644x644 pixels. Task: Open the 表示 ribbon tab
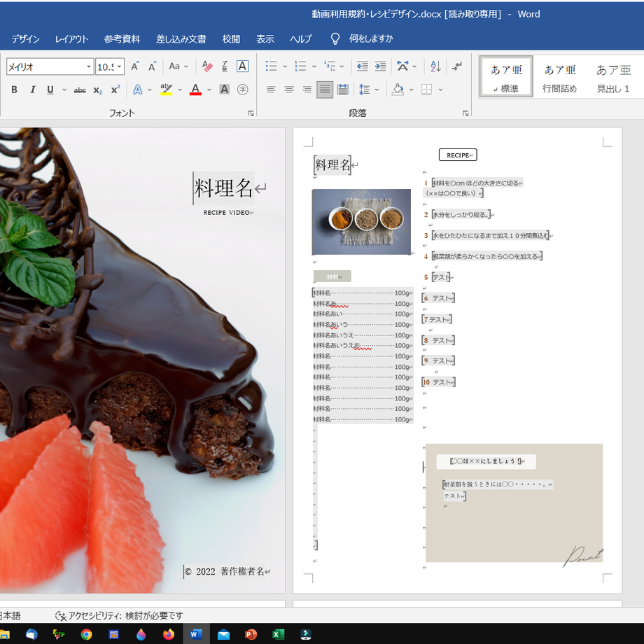coord(265,39)
